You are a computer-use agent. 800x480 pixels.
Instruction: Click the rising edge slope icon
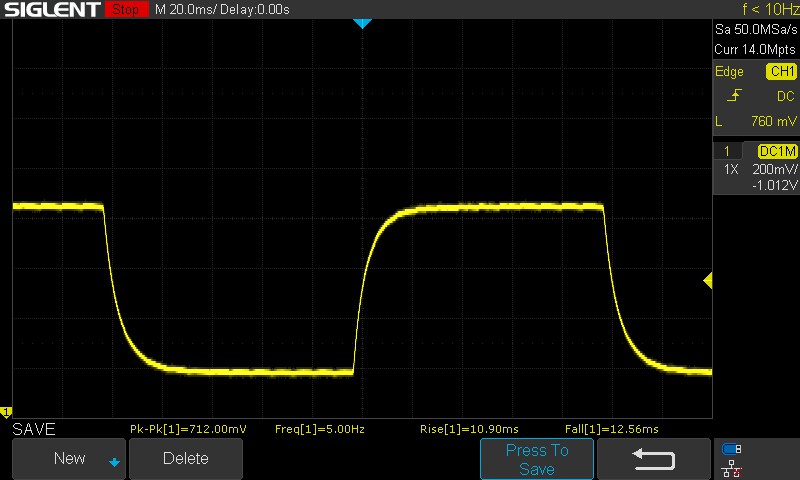(x=734, y=95)
